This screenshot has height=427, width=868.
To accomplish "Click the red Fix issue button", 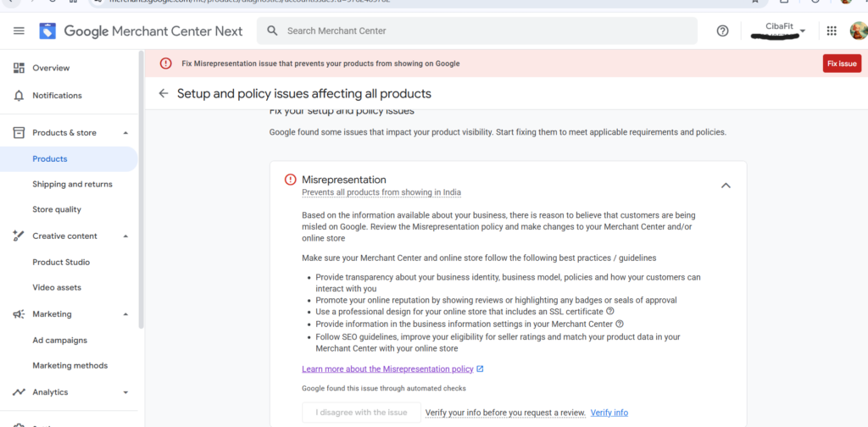I will (x=842, y=64).
